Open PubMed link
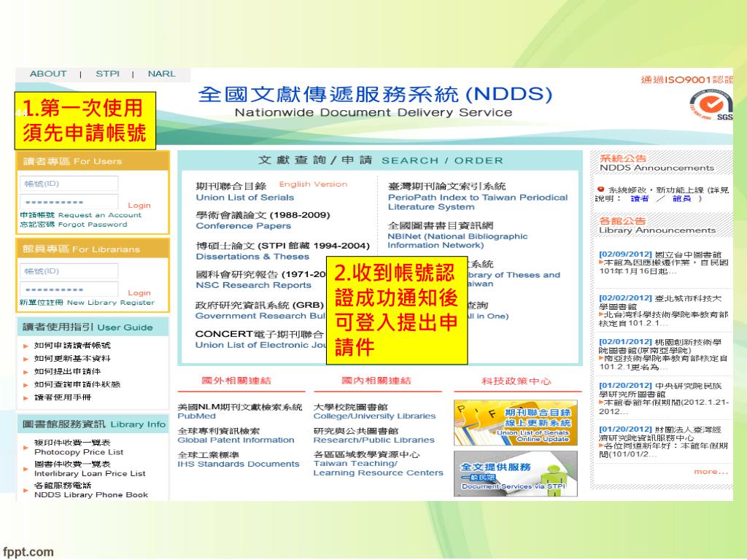The image size is (747, 560). point(196,416)
